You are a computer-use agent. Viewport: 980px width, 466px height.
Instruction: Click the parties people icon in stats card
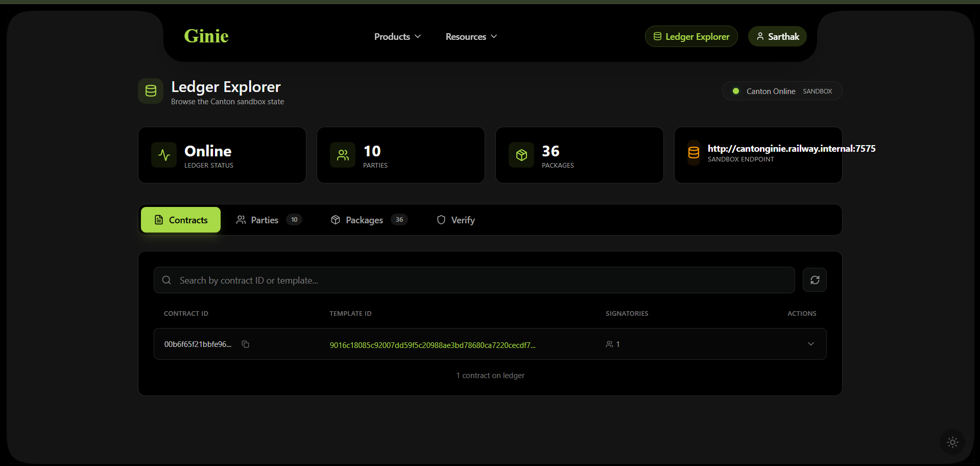pyautogui.click(x=343, y=155)
